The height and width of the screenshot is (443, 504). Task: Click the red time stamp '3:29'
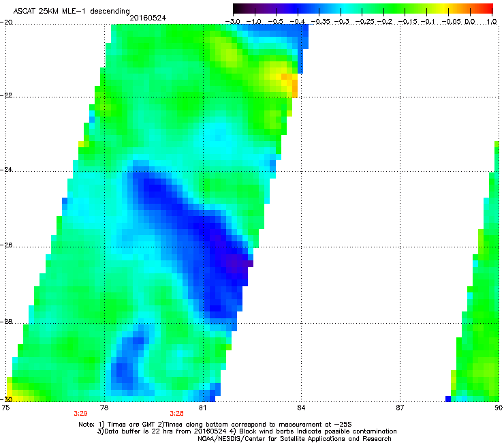click(80, 414)
